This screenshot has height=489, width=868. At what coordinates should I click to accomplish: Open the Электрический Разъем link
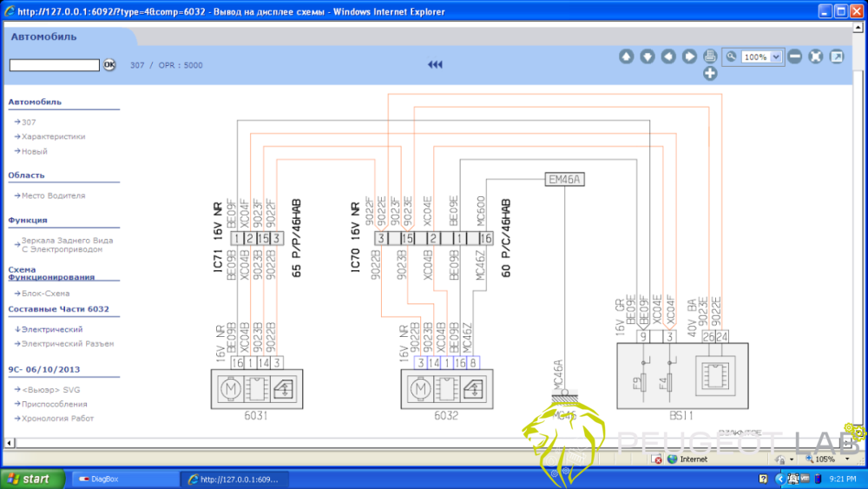67,344
